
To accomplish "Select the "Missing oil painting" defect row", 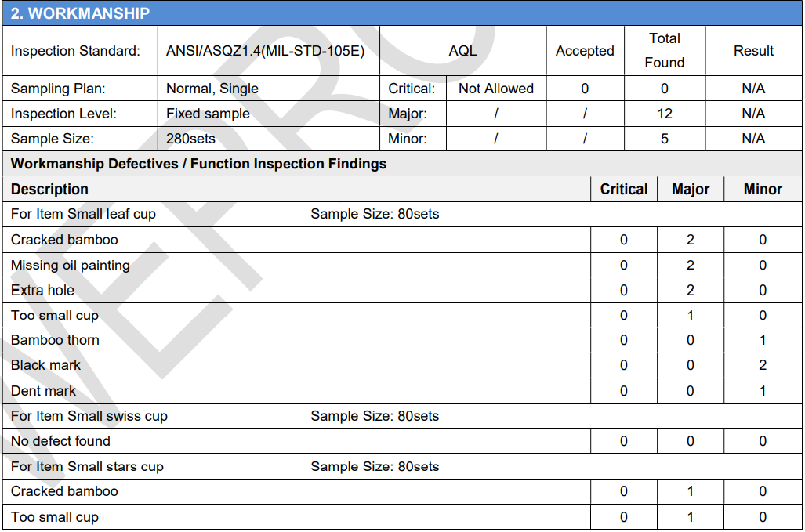I will click(71, 265).
